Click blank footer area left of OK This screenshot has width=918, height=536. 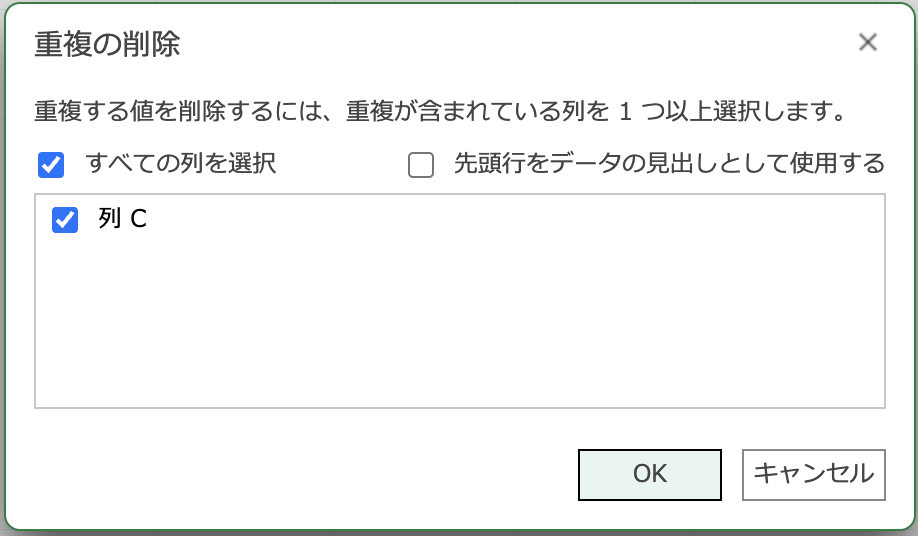[x=300, y=474]
